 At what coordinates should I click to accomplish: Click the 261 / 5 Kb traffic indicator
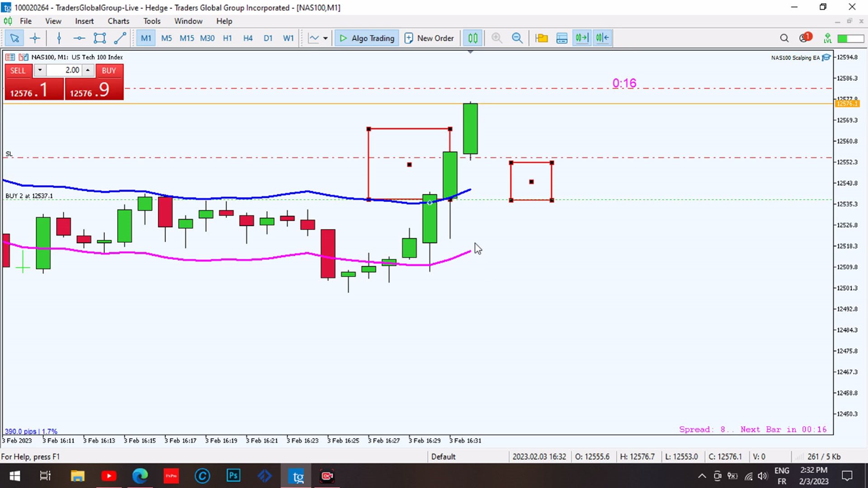click(824, 456)
